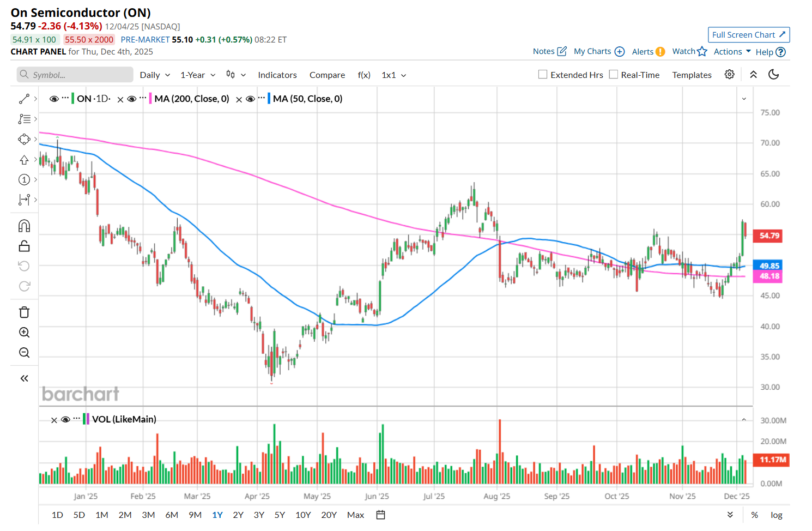The width and height of the screenshot is (812, 531).
Task: Open the Daily frequency dropdown
Action: tap(155, 75)
